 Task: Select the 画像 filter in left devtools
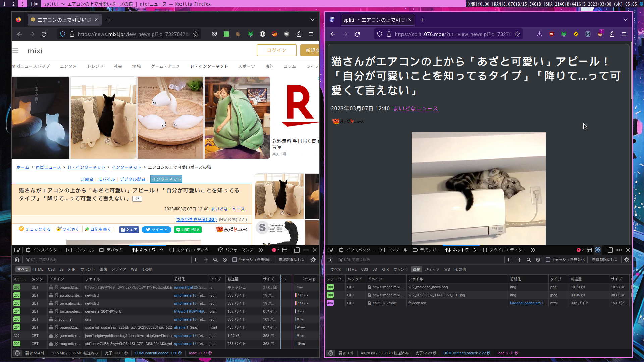click(x=103, y=269)
